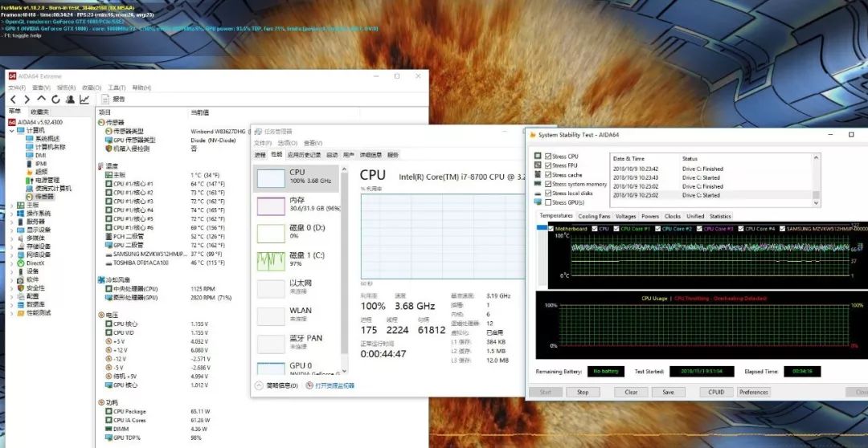
Task: Refresh AIDA64 sensor readings
Action: pos(55,100)
